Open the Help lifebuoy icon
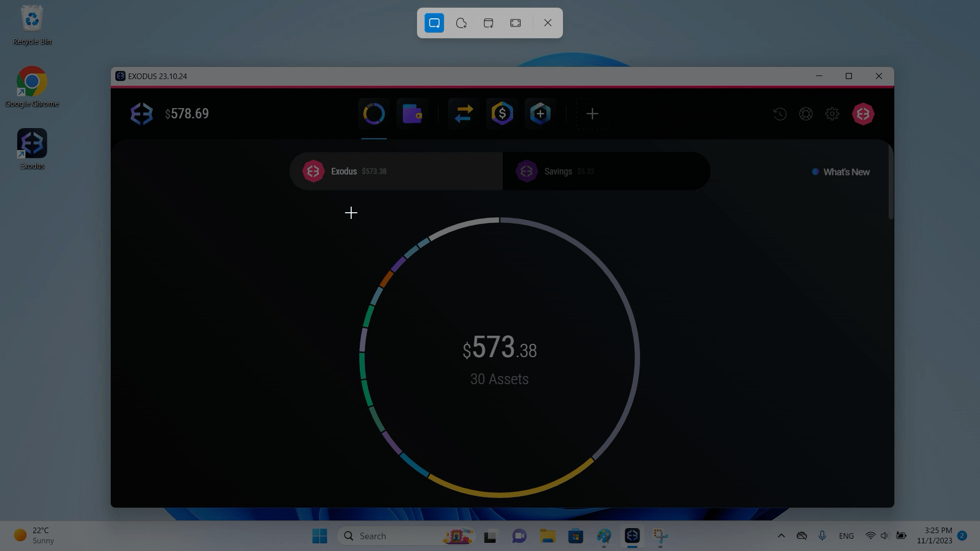 (806, 114)
